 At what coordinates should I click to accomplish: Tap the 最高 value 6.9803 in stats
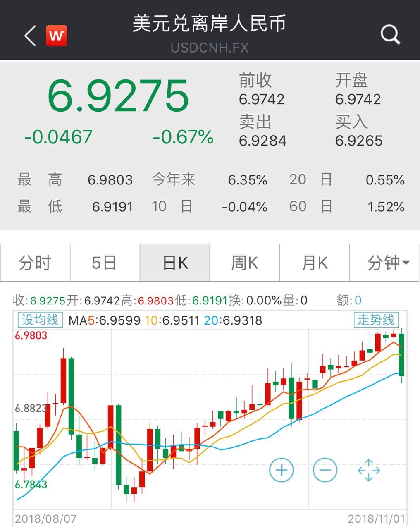point(110,180)
